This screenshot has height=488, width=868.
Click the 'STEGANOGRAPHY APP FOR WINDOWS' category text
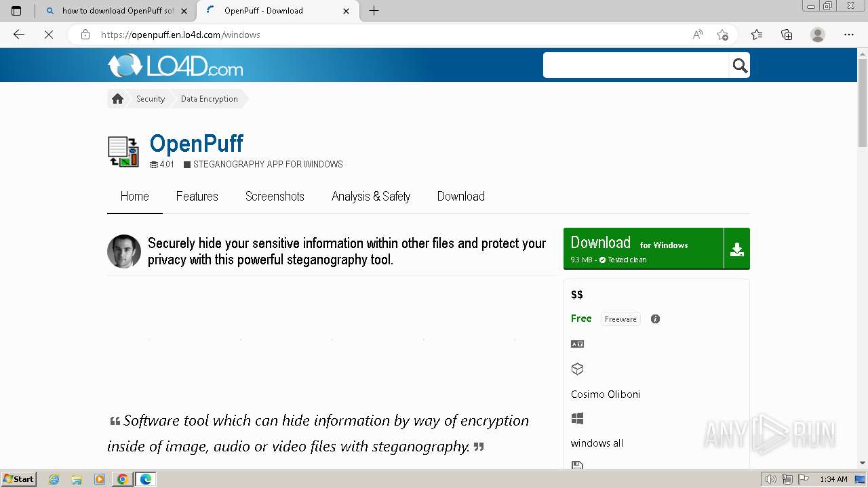pyautogui.click(x=268, y=165)
